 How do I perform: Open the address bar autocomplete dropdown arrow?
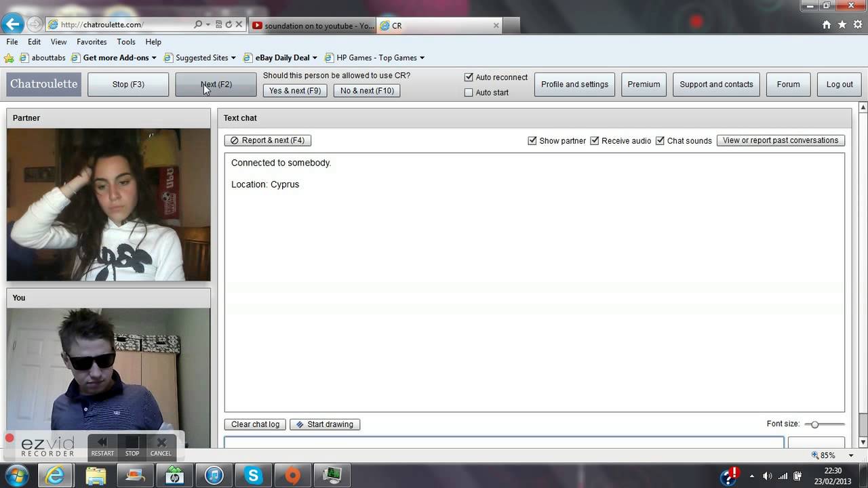point(208,24)
